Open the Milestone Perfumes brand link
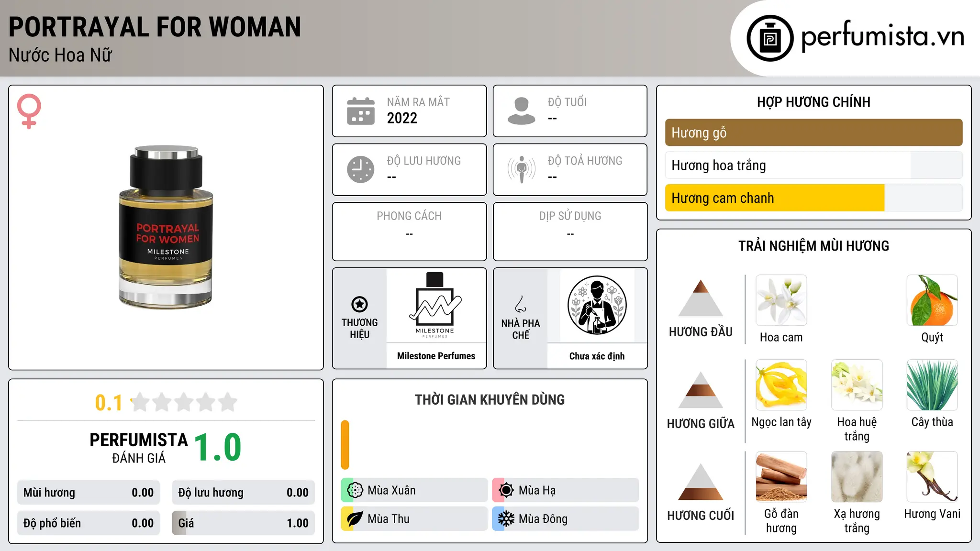Screen dimensions: 980x551 pos(436,356)
